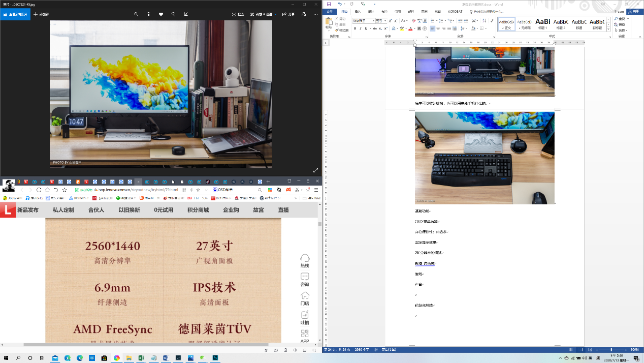
Task: Save the Word document
Action: coord(329,4)
